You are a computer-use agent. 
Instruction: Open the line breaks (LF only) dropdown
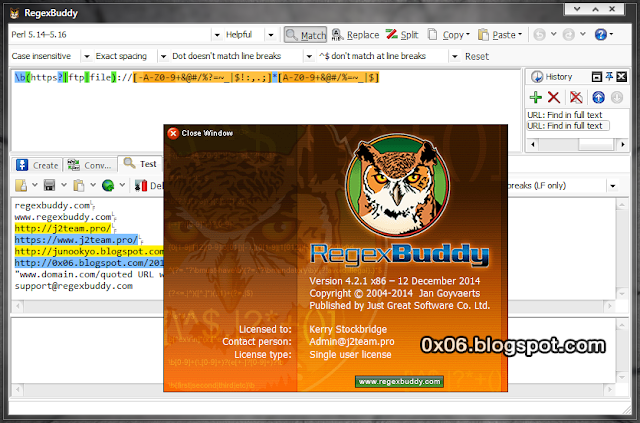[x=612, y=186]
